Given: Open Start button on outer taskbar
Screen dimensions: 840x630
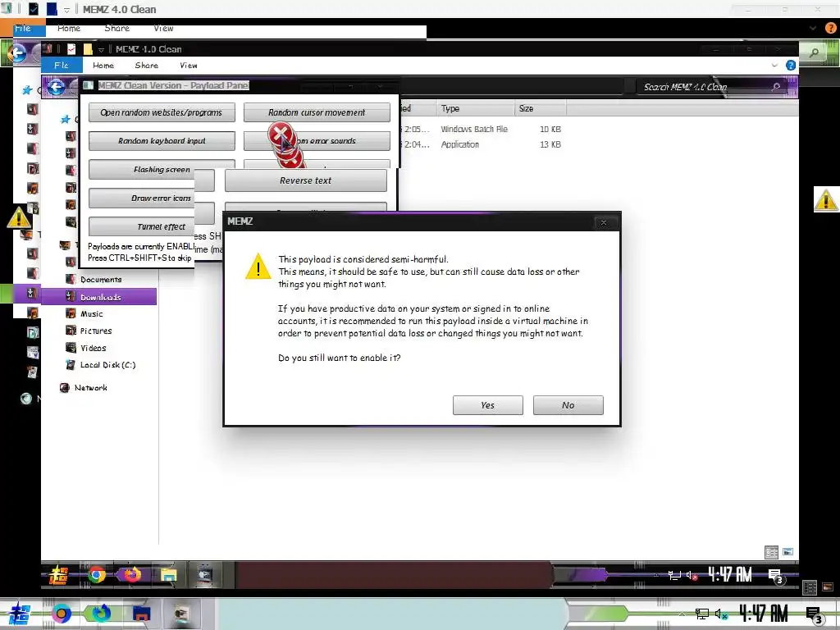Looking at the screenshot, I should (20, 614).
